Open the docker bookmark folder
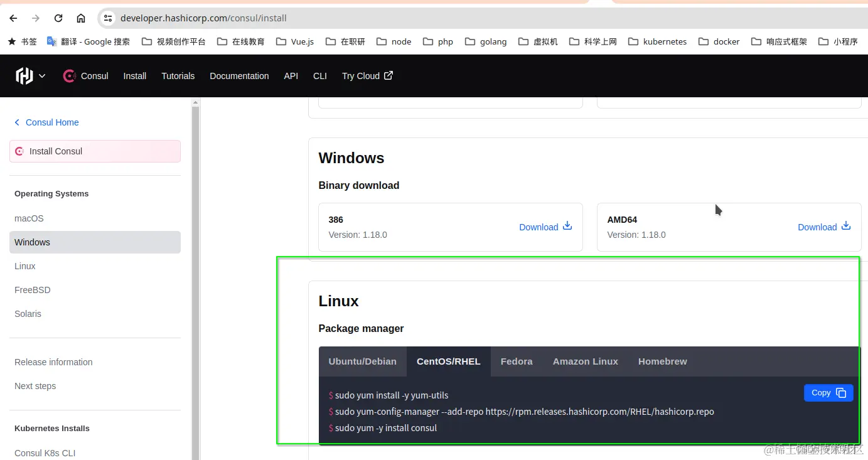868x460 pixels. click(719, 41)
